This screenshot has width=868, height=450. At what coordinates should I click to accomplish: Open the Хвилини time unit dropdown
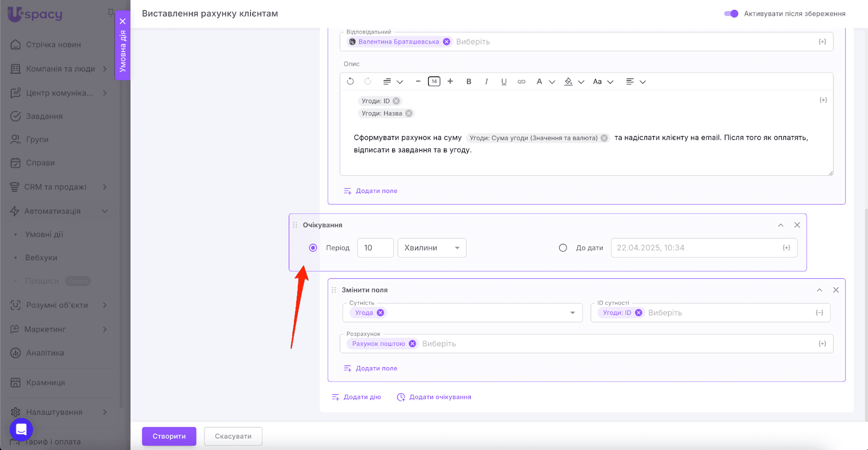tap(432, 248)
